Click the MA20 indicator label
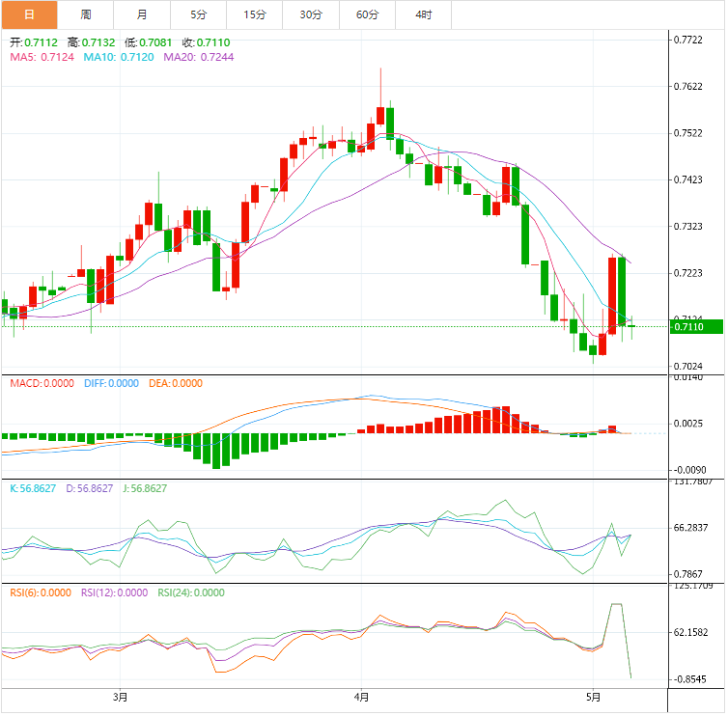 coord(198,57)
